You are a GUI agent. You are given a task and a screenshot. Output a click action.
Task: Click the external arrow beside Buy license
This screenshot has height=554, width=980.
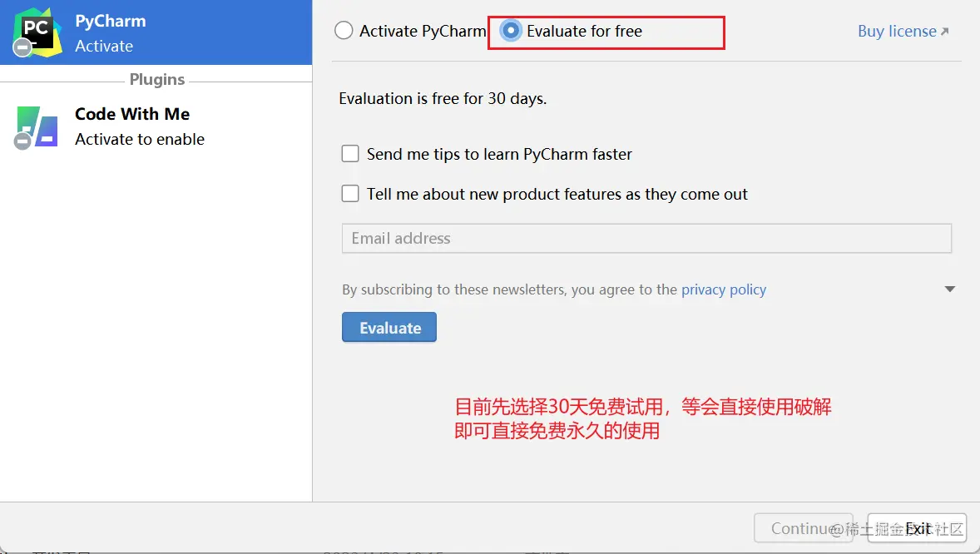[x=944, y=32]
